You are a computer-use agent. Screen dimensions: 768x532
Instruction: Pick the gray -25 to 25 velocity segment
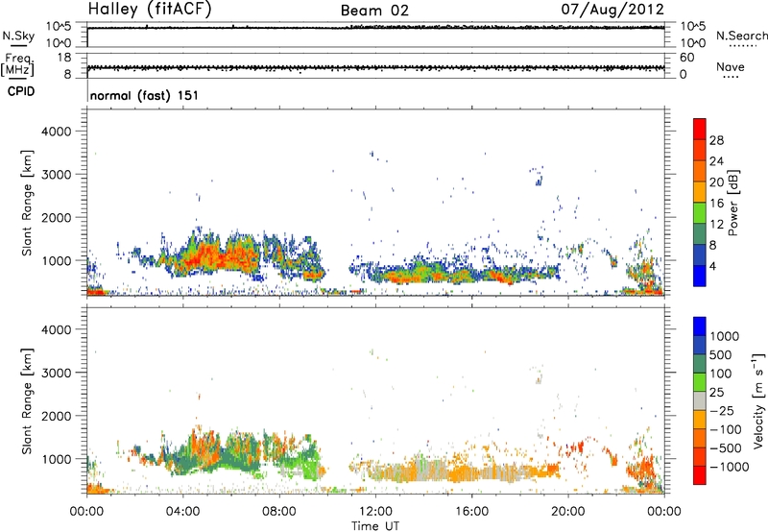[x=700, y=400]
